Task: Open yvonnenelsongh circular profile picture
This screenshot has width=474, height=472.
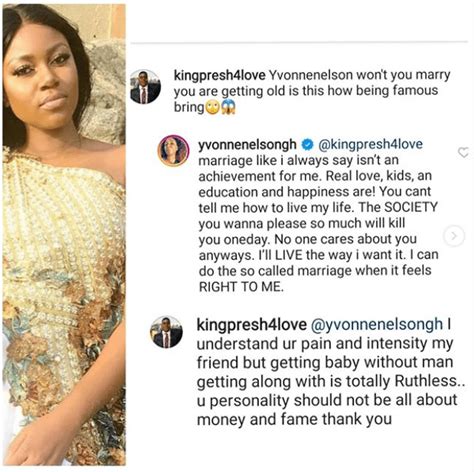Action: pyautogui.click(x=173, y=150)
